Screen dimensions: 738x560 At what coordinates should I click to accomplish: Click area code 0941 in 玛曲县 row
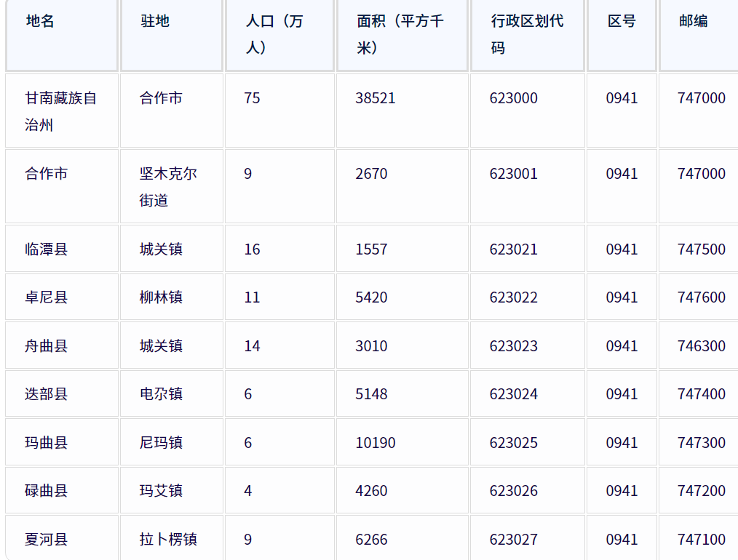[x=622, y=442]
